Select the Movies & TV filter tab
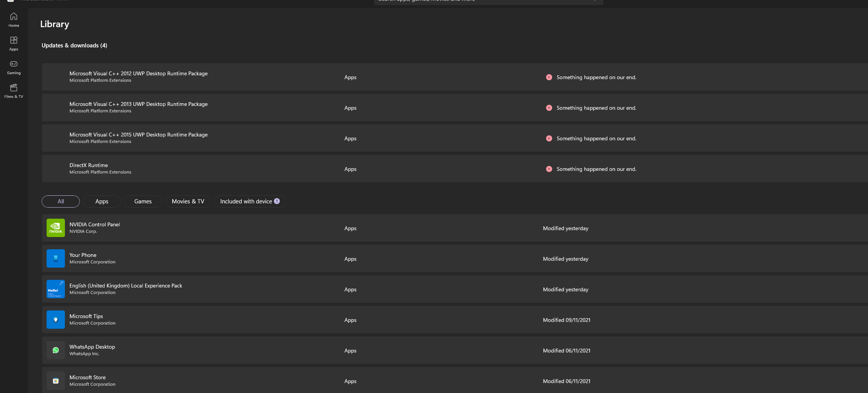This screenshot has width=868, height=393. coord(188,201)
